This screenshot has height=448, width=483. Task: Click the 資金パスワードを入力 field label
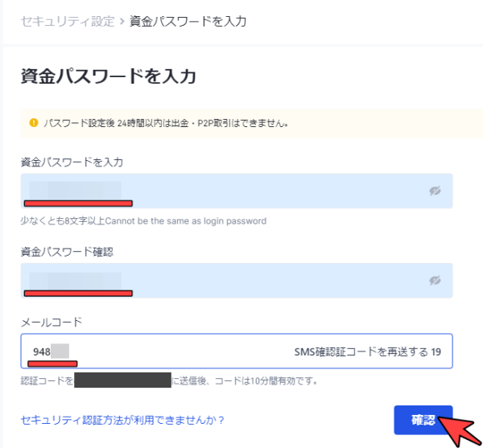72,162
